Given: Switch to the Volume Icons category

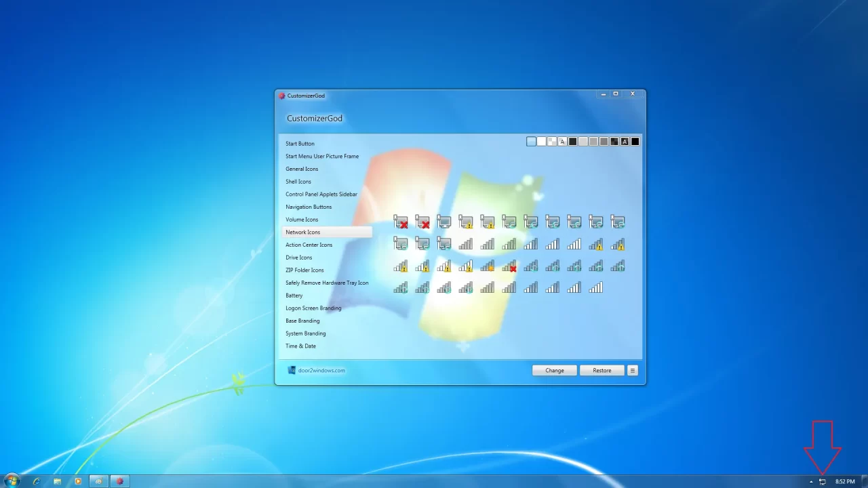Looking at the screenshot, I should [302, 219].
